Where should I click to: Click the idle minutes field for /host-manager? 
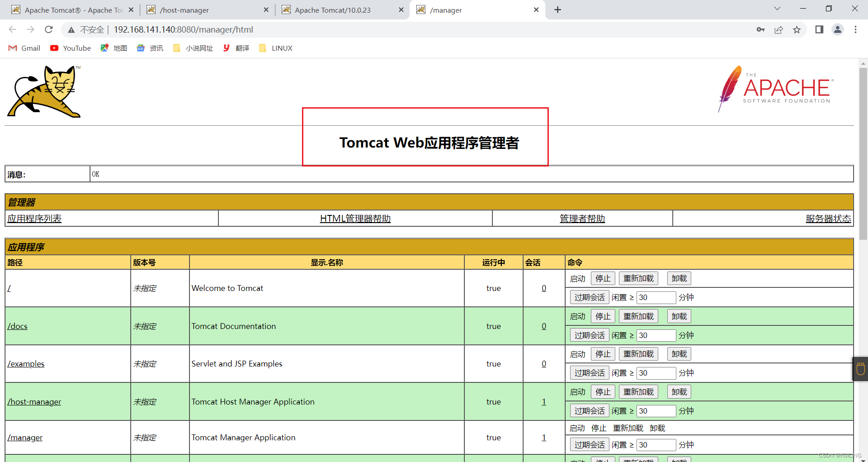pyautogui.click(x=656, y=411)
